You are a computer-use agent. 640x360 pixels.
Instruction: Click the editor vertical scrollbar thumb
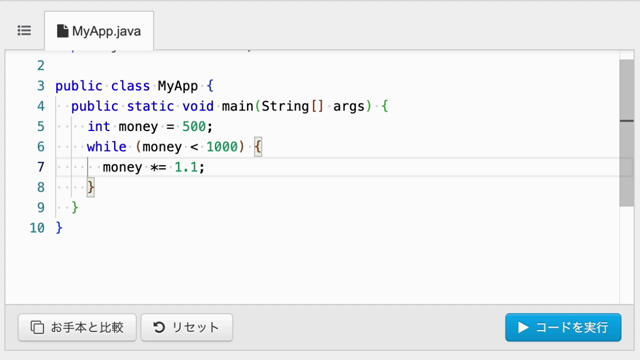[x=627, y=133]
